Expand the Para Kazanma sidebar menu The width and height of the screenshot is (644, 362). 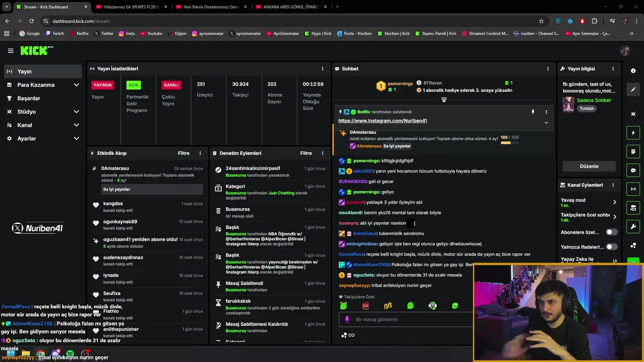click(x=43, y=85)
